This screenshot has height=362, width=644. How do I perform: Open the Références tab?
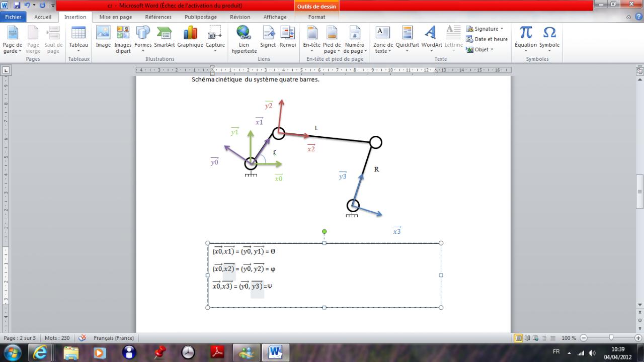coord(158,17)
